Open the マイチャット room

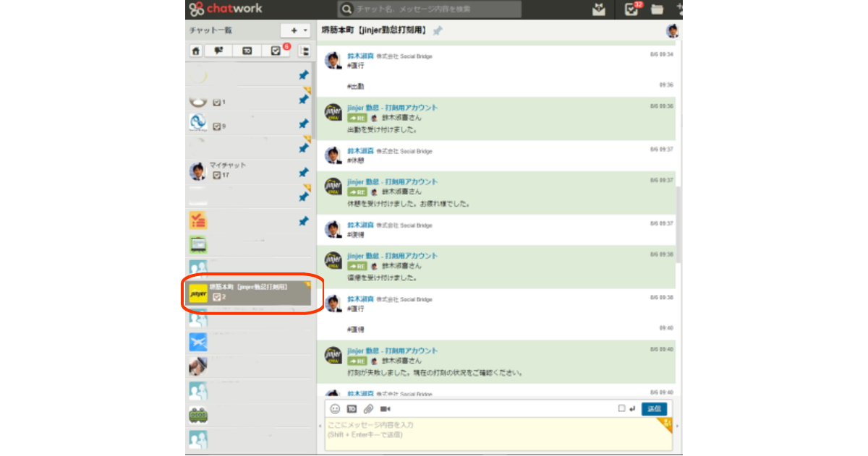250,171
